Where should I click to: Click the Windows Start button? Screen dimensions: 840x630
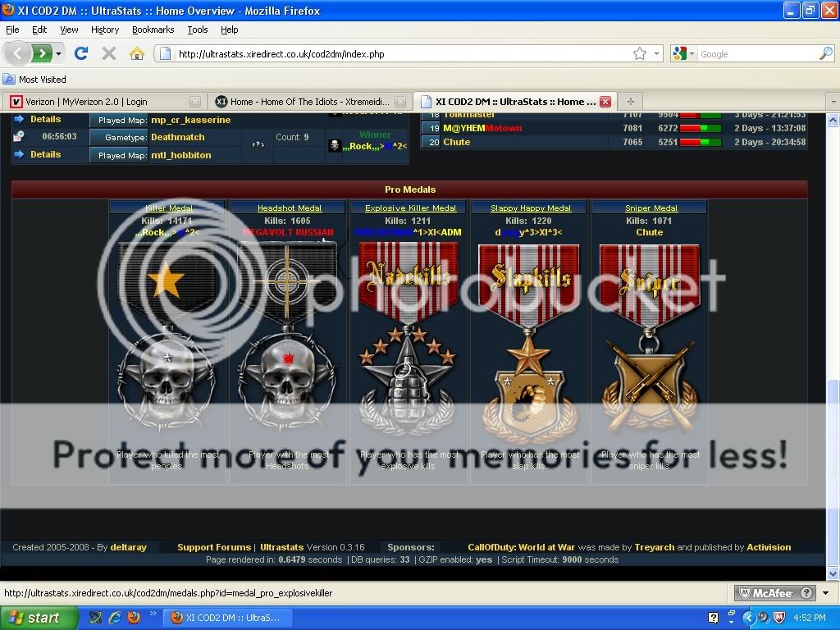coord(39,618)
